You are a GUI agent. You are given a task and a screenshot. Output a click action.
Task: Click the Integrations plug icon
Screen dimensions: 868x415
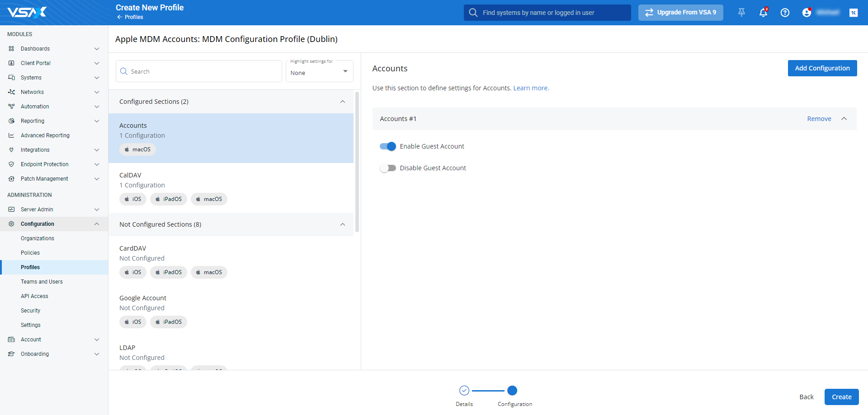(x=11, y=150)
